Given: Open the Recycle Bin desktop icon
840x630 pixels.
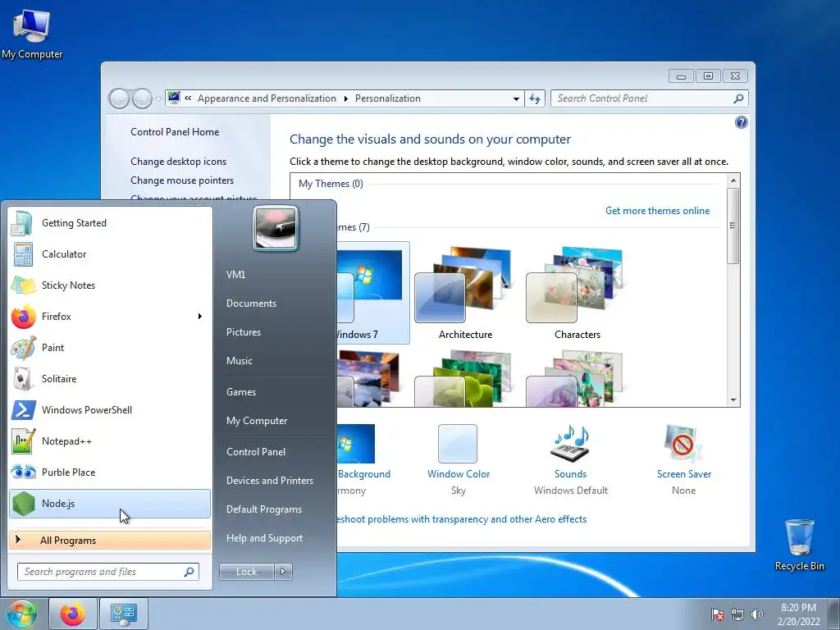Looking at the screenshot, I should pos(799,545).
